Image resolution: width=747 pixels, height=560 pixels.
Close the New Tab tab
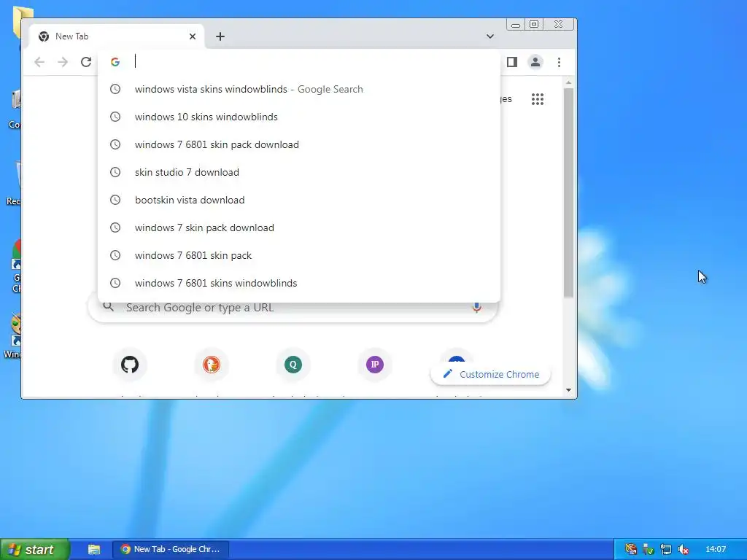tap(193, 36)
